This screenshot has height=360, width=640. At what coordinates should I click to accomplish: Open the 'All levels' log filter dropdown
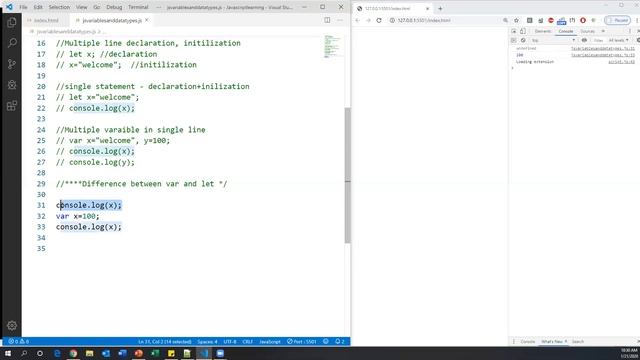point(618,40)
